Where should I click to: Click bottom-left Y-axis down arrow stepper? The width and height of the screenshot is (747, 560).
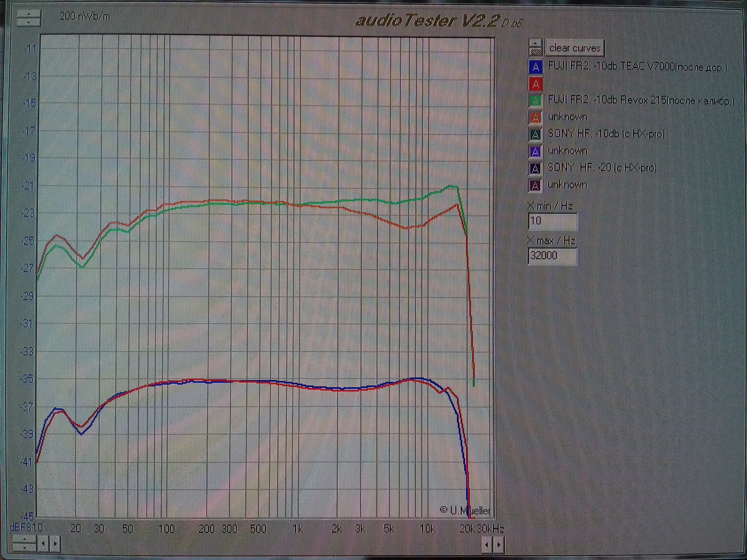[24, 548]
